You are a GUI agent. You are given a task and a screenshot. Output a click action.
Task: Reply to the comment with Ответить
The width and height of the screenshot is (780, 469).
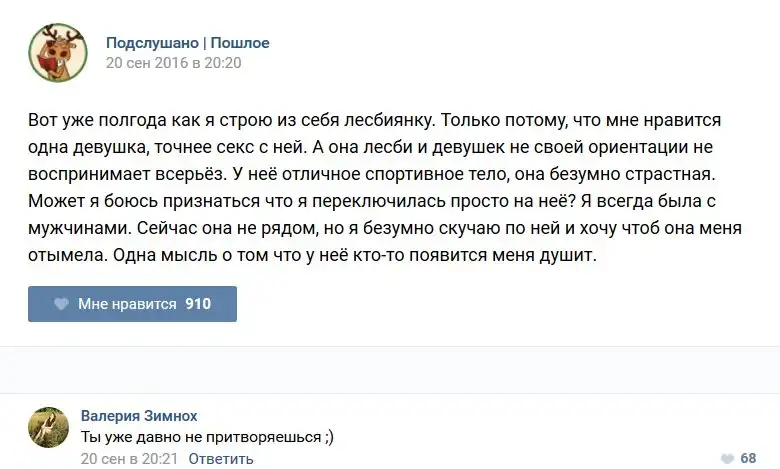pos(221,459)
